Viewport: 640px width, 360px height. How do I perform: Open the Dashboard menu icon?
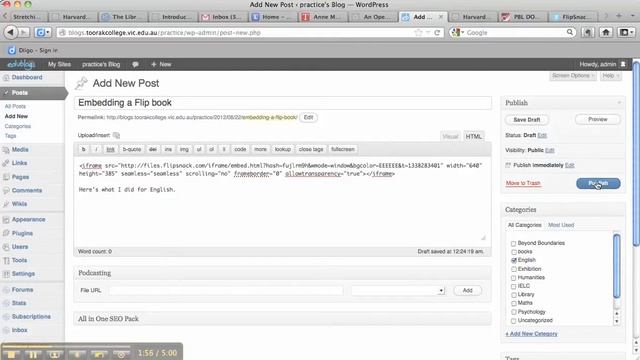click(x=6, y=78)
